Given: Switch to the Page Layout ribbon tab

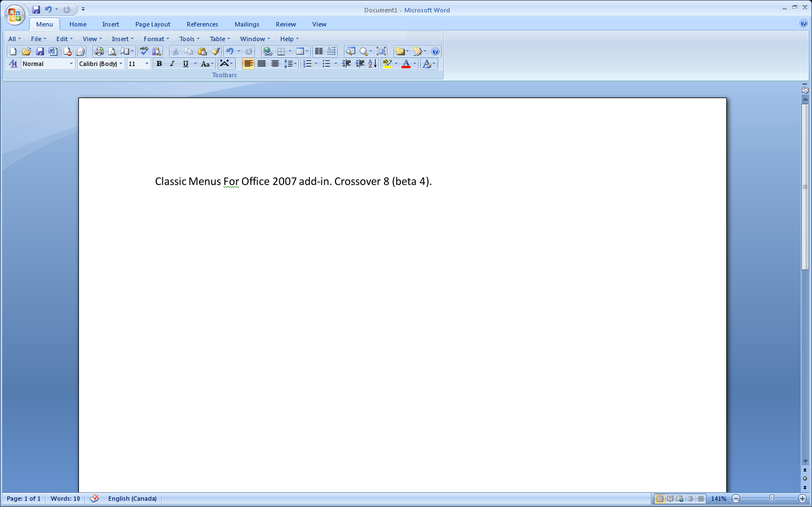Looking at the screenshot, I should coord(152,24).
